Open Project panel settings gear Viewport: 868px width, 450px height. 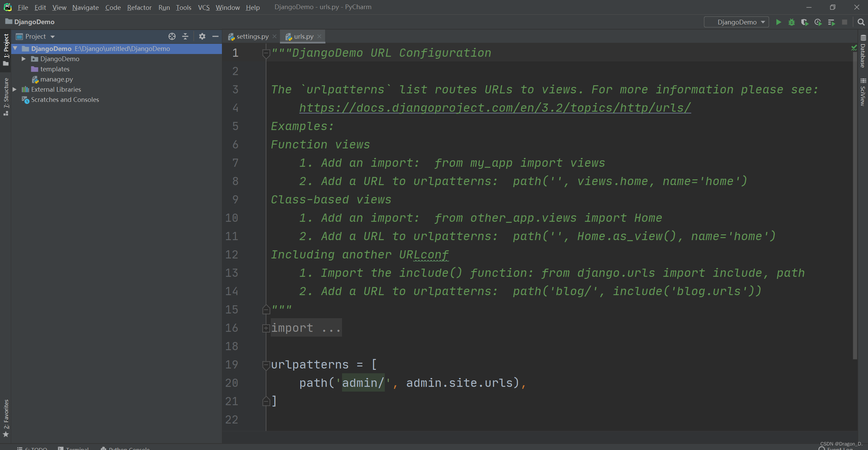click(x=202, y=36)
